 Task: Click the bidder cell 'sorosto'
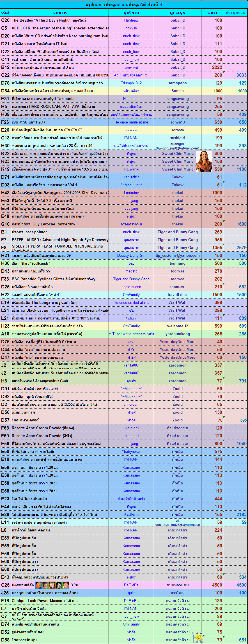(178, 130)
